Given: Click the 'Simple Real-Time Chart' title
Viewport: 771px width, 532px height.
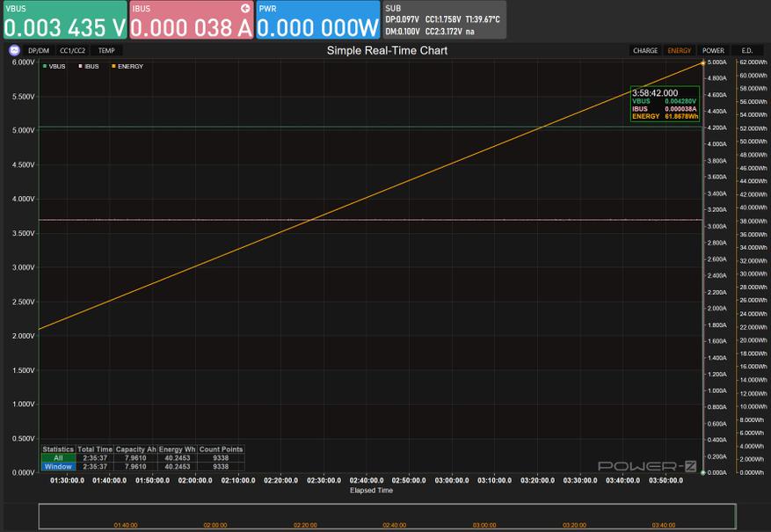Looking at the screenshot, I should pyautogui.click(x=387, y=51).
